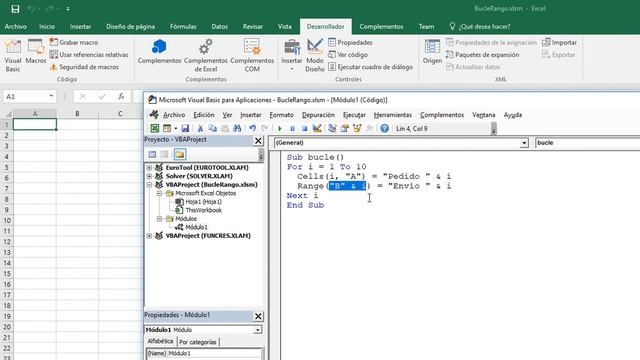Click Ejecutar cuadro de diálogo
This screenshot has width=640, height=360.
(x=370, y=67)
